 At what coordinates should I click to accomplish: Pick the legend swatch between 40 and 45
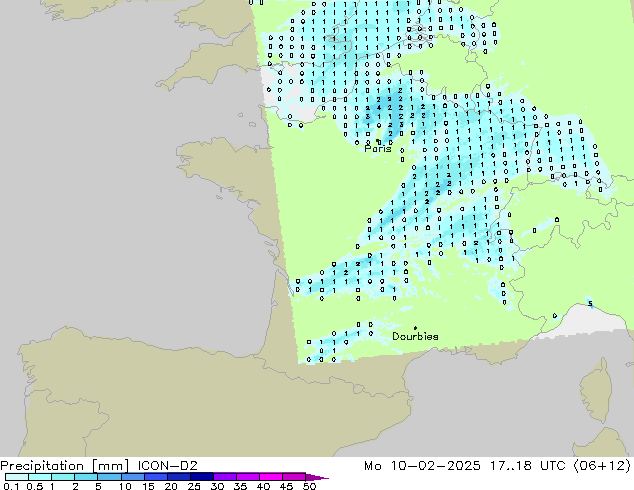click(x=271, y=477)
